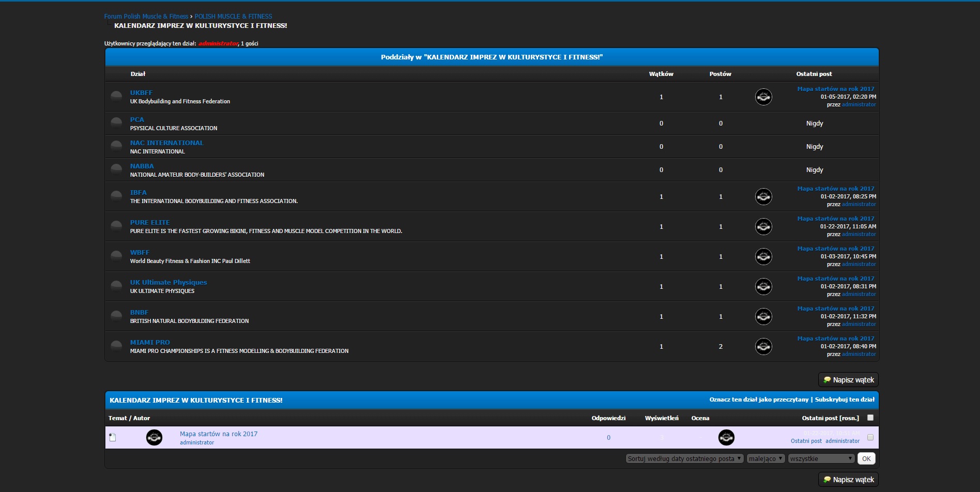Click the forum status icon beside UKBFF

pos(116,97)
